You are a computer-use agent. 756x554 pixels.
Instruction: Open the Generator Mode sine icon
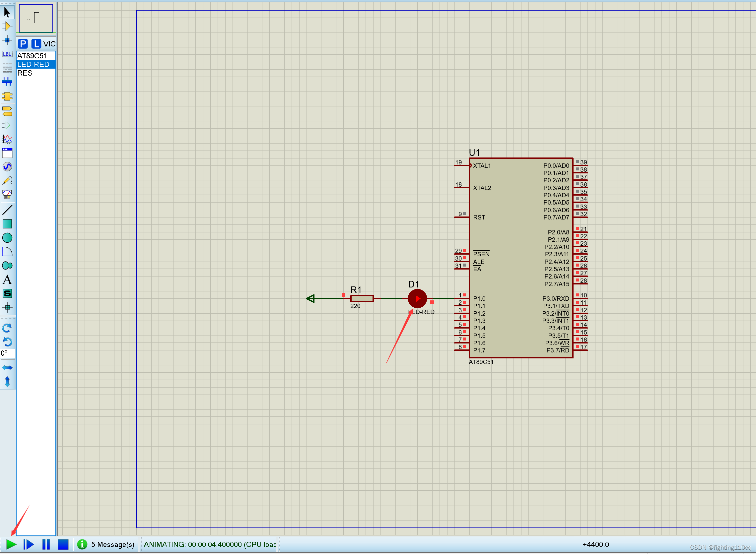[x=7, y=167]
